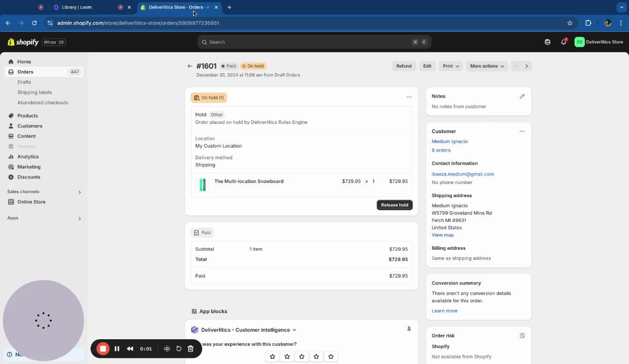Restart the Loom recording
629x364 pixels.
click(x=178, y=349)
